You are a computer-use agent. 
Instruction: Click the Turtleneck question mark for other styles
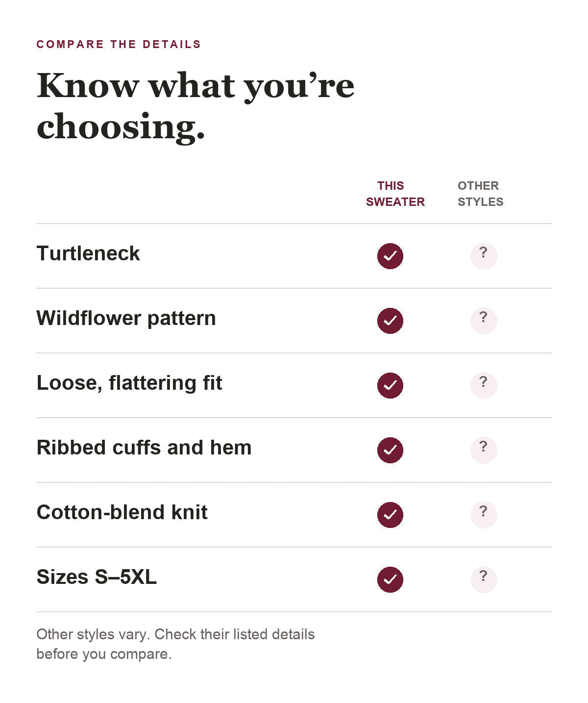484,256
